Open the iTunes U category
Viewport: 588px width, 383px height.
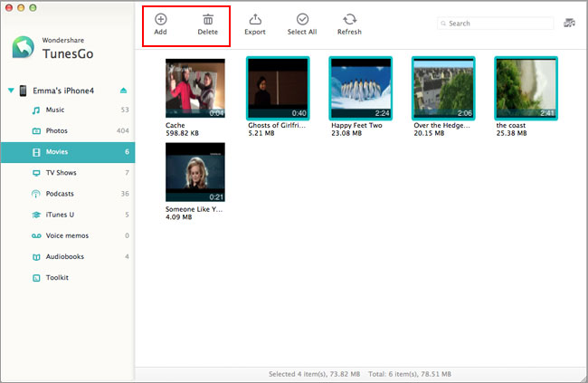tap(68, 215)
